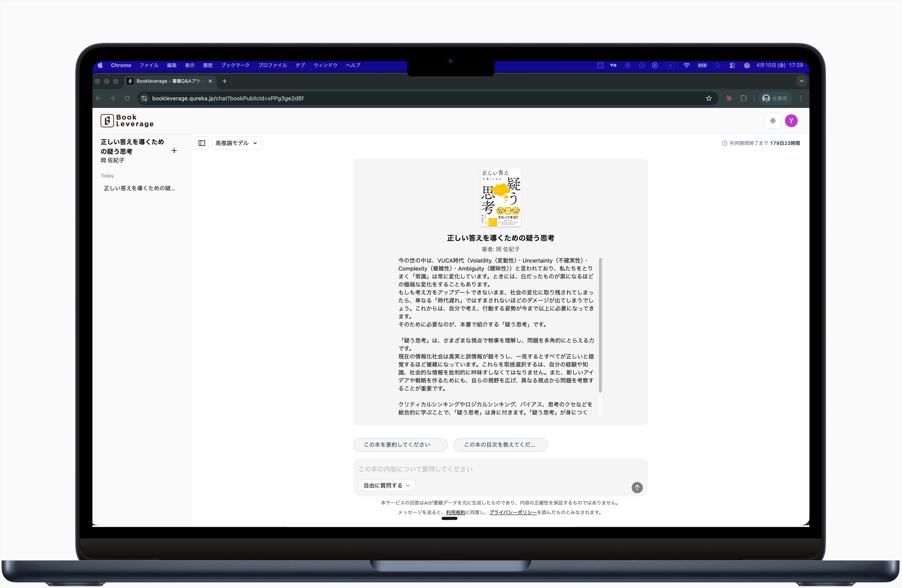Bookmark page with the star icon
The width and height of the screenshot is (902, 588).
point(708,98)
